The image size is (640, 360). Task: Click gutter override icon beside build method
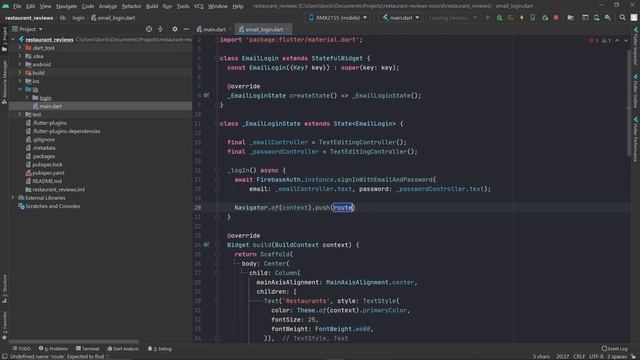point(206,245)
